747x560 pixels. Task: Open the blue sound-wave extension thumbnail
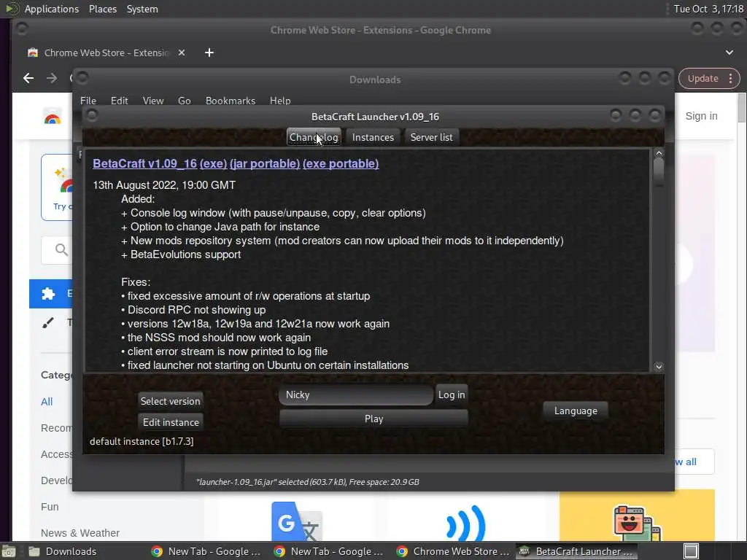466,522
